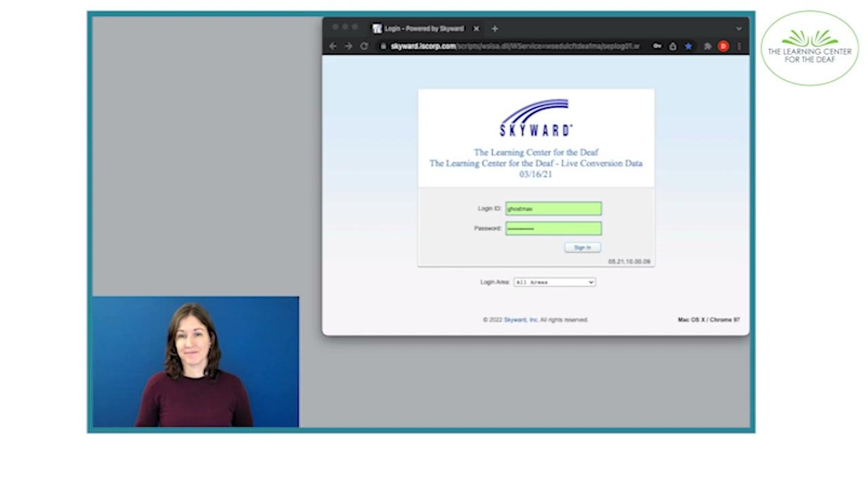This screenshot has height=488, width=868.
Task: Open a new browser tab
Action: coord(494,28)
